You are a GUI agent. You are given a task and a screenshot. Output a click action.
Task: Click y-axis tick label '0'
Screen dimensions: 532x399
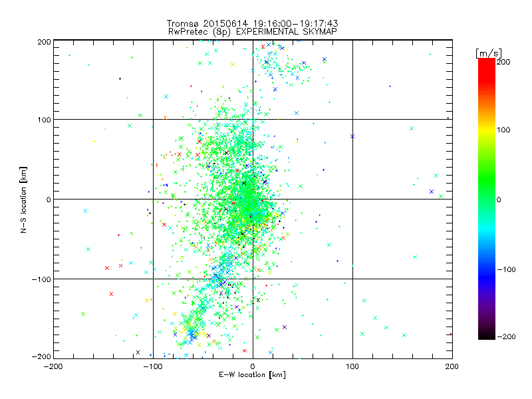49,199
